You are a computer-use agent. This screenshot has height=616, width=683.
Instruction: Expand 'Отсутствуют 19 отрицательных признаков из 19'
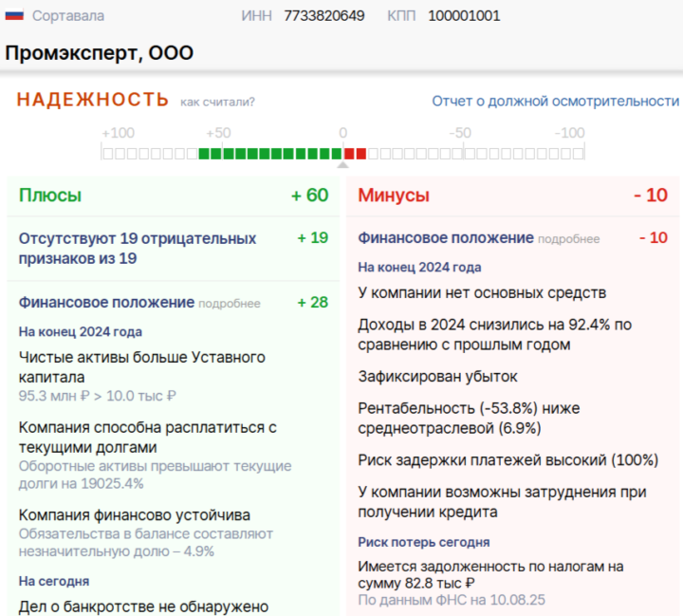click(138, 248)
